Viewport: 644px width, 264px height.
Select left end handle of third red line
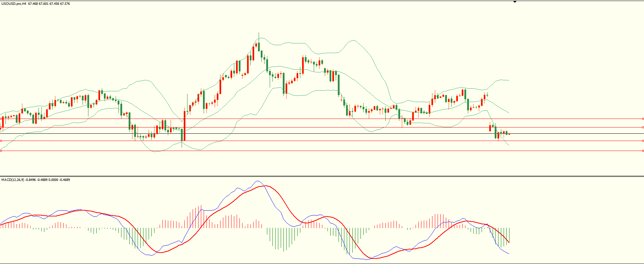pos(1,141)
